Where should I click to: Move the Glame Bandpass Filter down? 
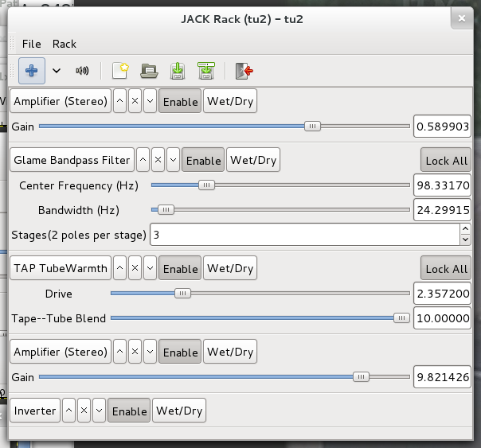click(x=173, y=160)
